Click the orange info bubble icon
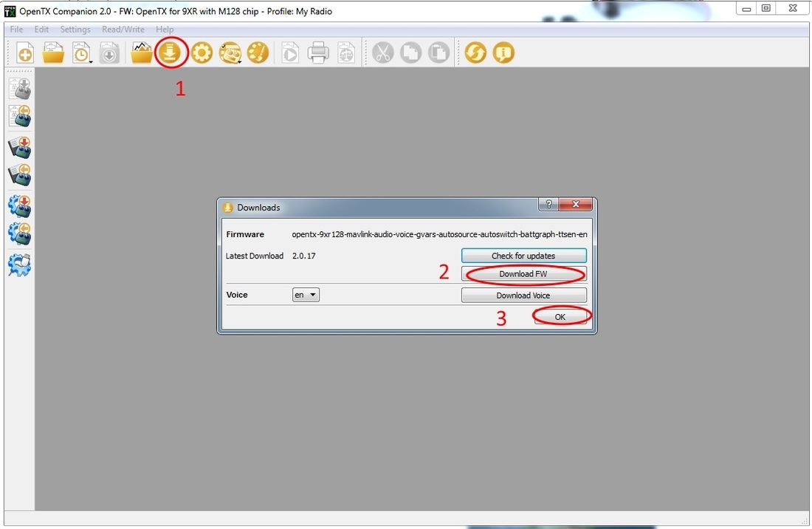This screenshot has height=529, width=812. (x=503, y=53)
